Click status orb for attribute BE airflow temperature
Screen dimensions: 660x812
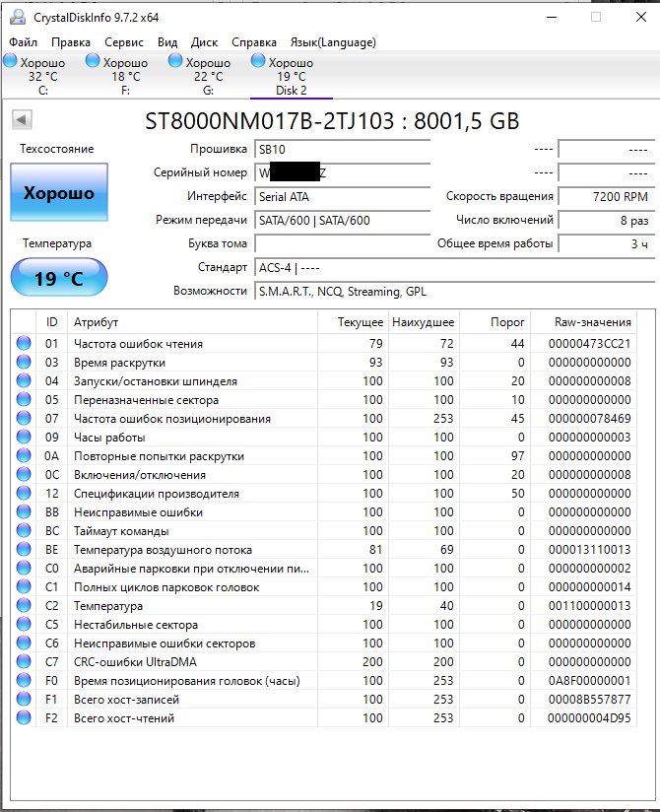pos(24,549)
